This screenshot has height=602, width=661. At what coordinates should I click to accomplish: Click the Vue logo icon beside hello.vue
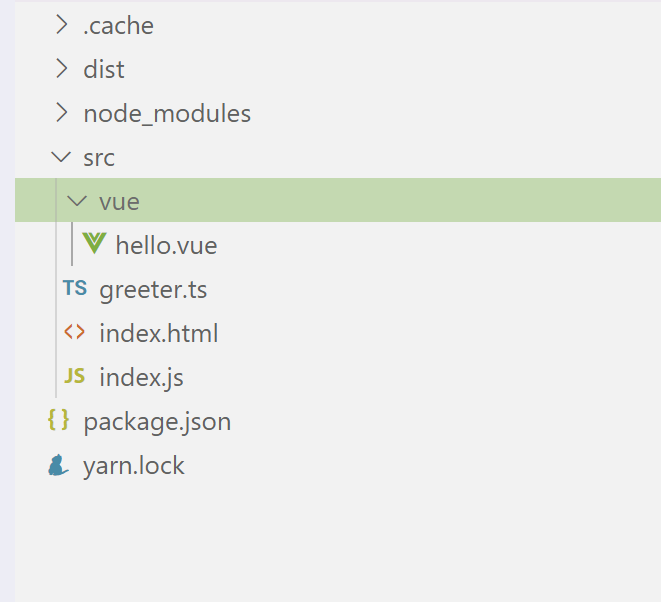click(x=94, y=244)
